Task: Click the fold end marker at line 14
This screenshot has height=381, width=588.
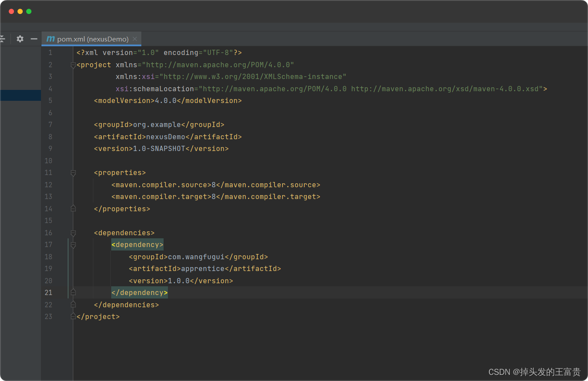Action: click(x=73, y=208)
